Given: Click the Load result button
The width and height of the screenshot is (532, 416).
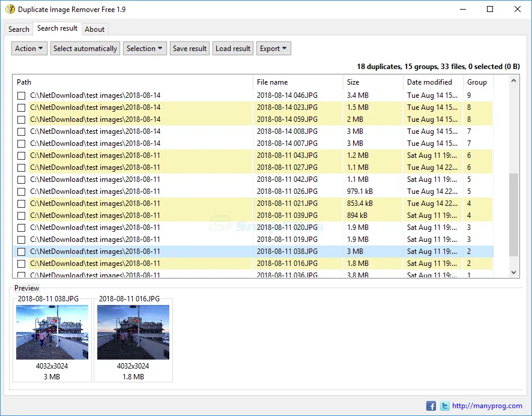Looking at the screenshot, I should (x=233, y=49).
